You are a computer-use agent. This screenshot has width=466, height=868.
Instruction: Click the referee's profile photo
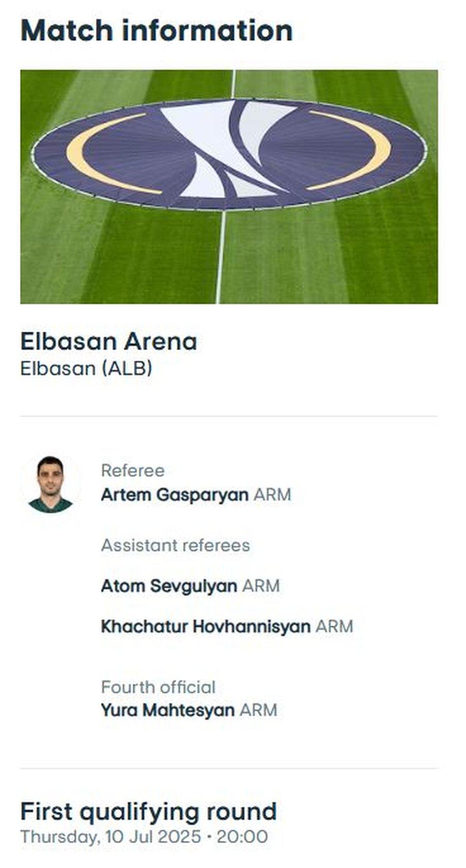(x=50, y=485)
